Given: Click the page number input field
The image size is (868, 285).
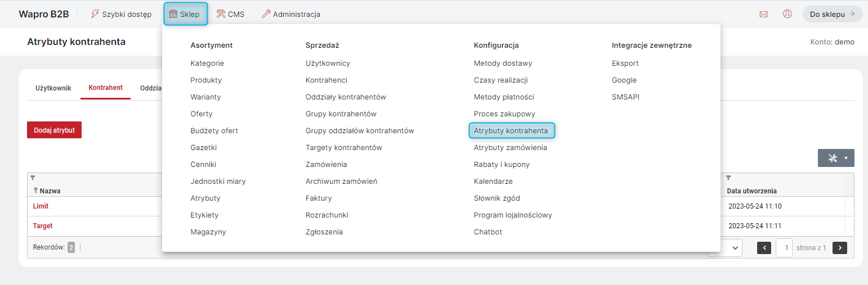Looking at the screenshot, I should pyautogui.click(x=784, y=247).
